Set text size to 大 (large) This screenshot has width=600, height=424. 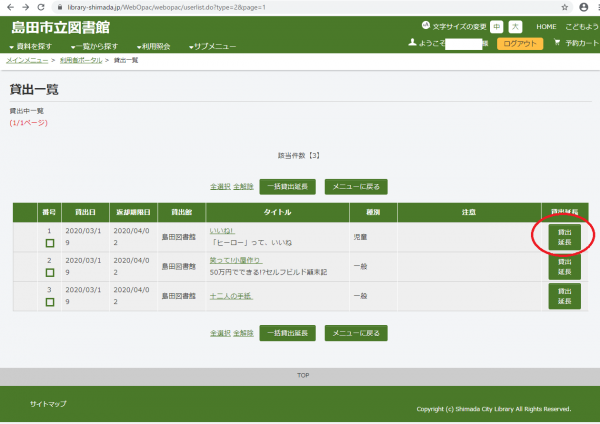515,26
